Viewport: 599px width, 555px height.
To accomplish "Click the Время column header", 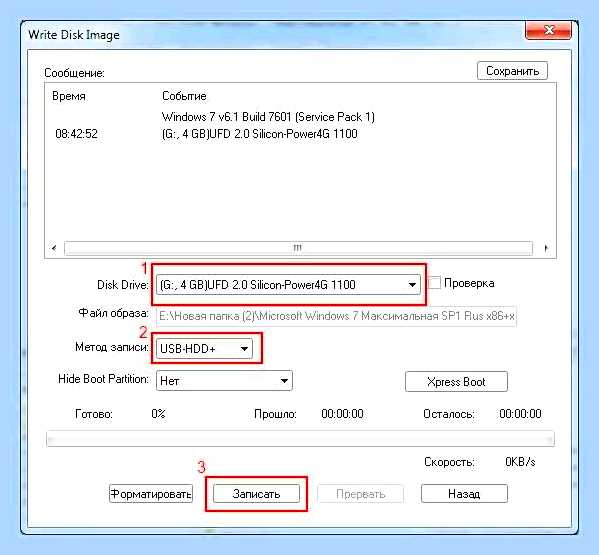I will coord(69,96).
